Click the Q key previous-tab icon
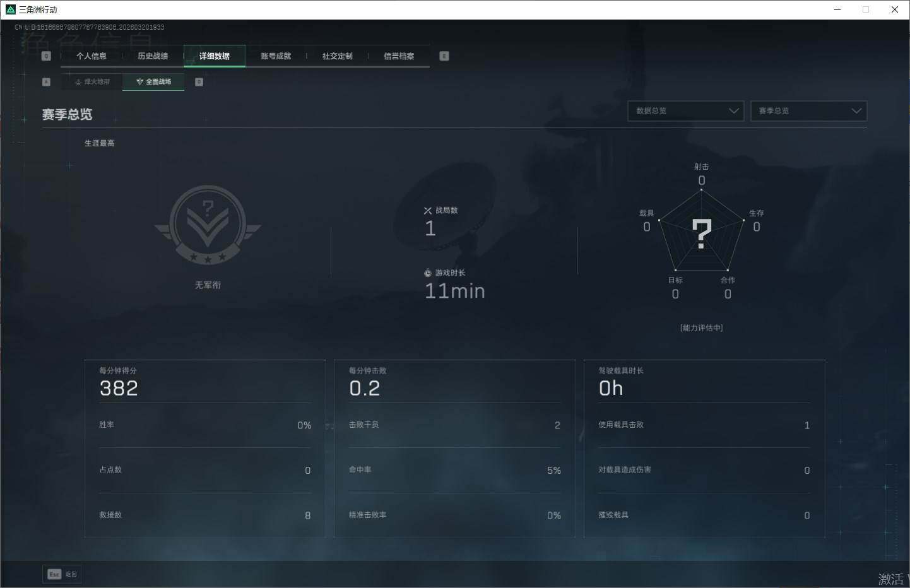 pos(46,56)
